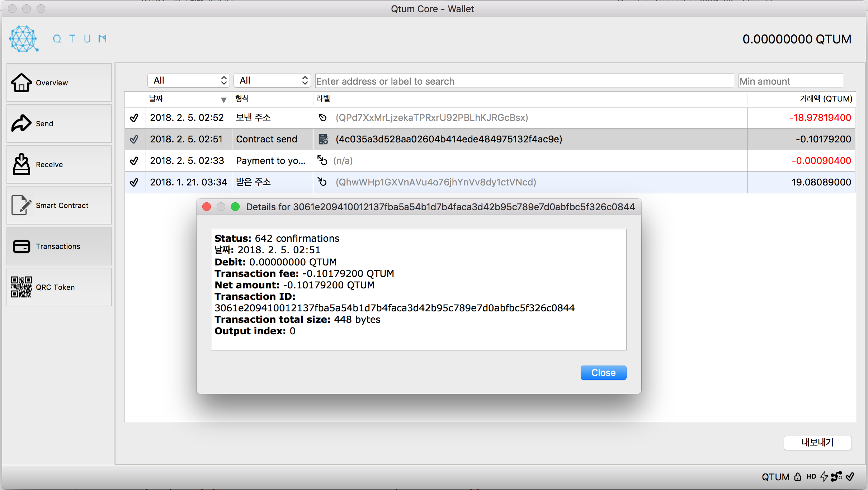The width and height of the screenshot is (868, 490).
Task: Open the Smart Contract section
Action: 59,205
